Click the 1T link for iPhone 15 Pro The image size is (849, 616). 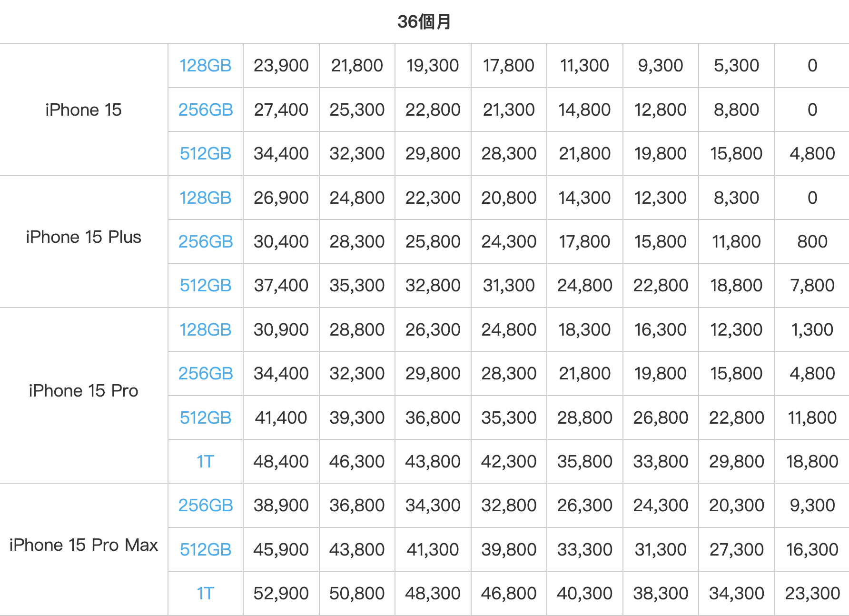coord(205,462)
